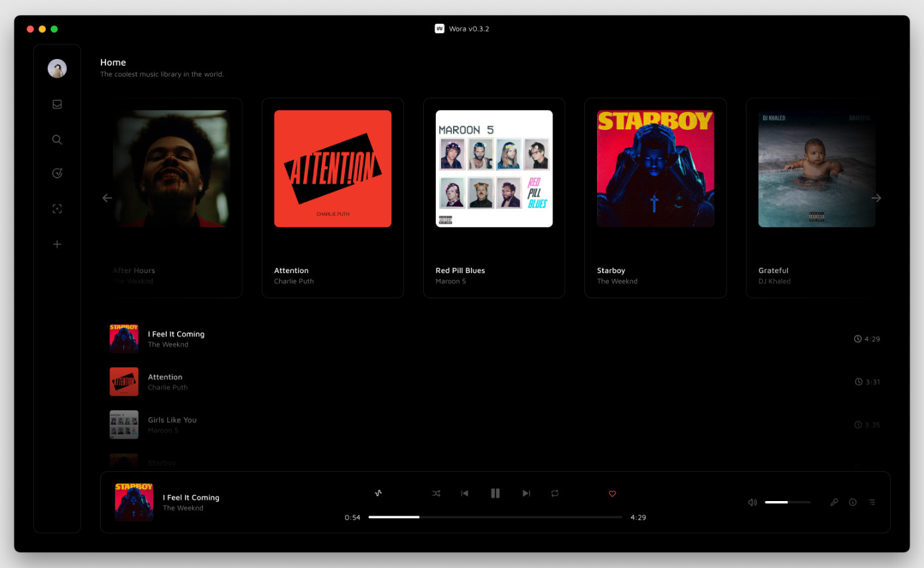Open the play queue list icon
This screenshot has width=924, height=568.
click(872, 502)
